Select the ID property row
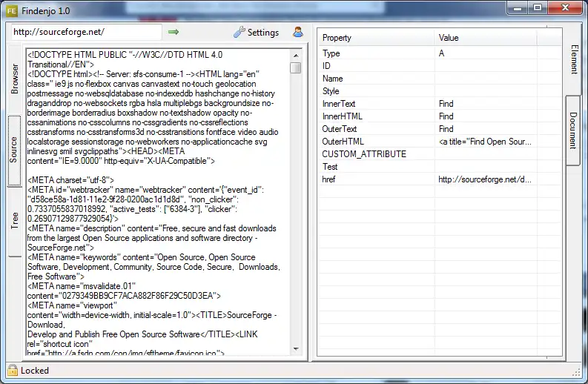 [x=440, y=66]
